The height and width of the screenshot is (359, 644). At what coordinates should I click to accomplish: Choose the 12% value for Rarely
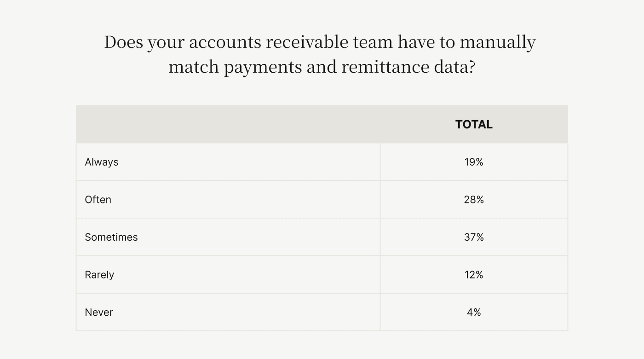pos(474,275)
